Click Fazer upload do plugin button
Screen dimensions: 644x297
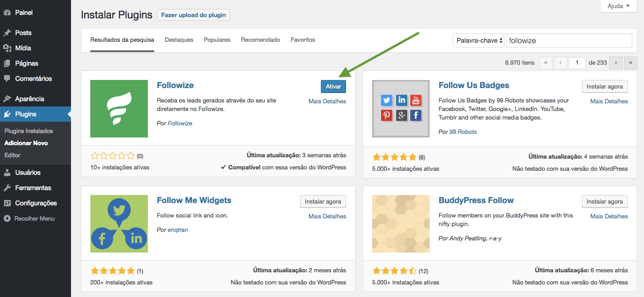tap(194, 15)
